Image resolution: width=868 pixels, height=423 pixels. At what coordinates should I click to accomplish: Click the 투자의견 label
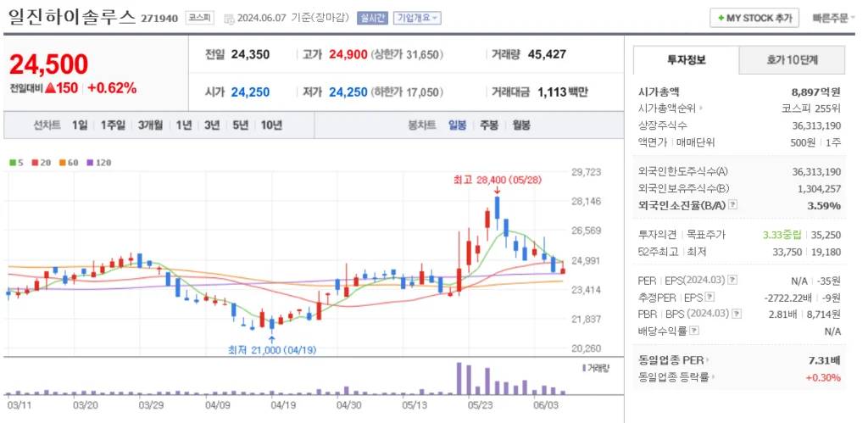click(658, 235)
